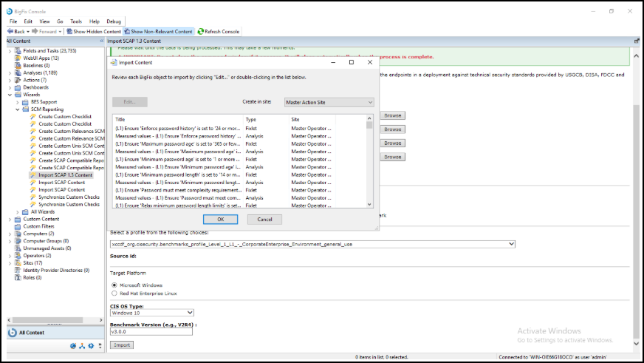This screenshot has height=363, width=644.
Task: Click the Import Content list scrollbar down arrow
Action: 369,204
